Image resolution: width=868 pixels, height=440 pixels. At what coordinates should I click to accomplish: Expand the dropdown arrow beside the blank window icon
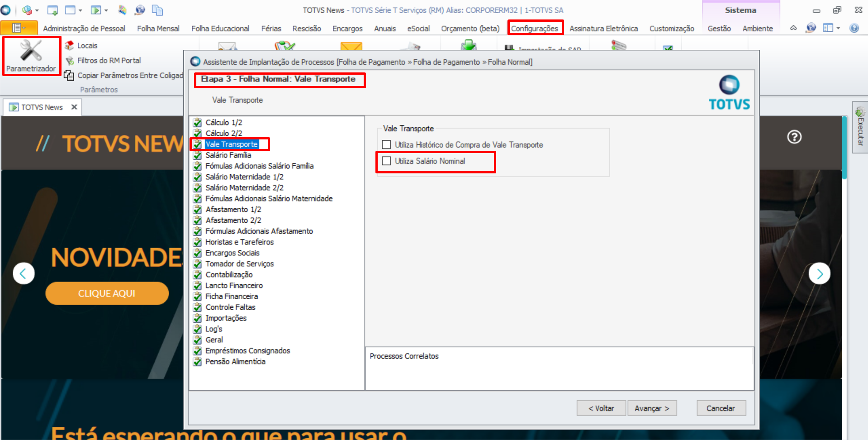[81, 10]
